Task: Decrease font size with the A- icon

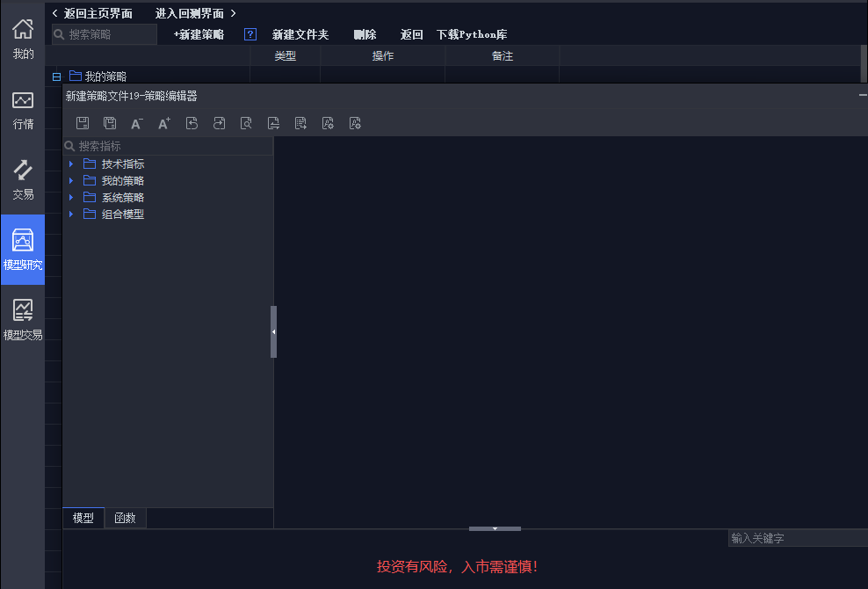Action: pos(137,123)
